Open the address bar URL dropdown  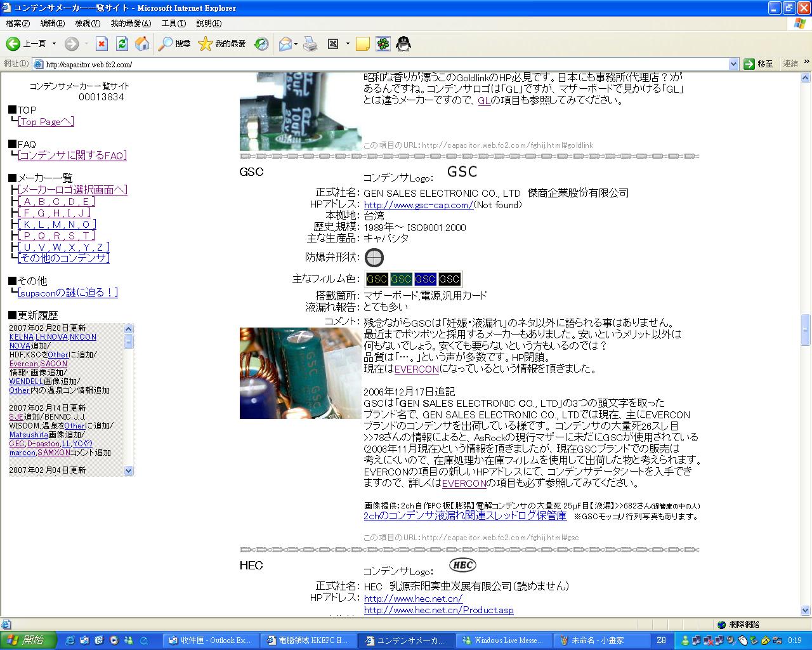[x=734, y=64]
